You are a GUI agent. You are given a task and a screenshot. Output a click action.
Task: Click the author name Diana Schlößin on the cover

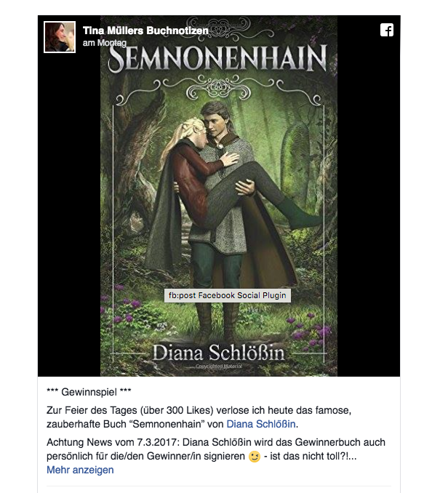click(x=219, y=353)
